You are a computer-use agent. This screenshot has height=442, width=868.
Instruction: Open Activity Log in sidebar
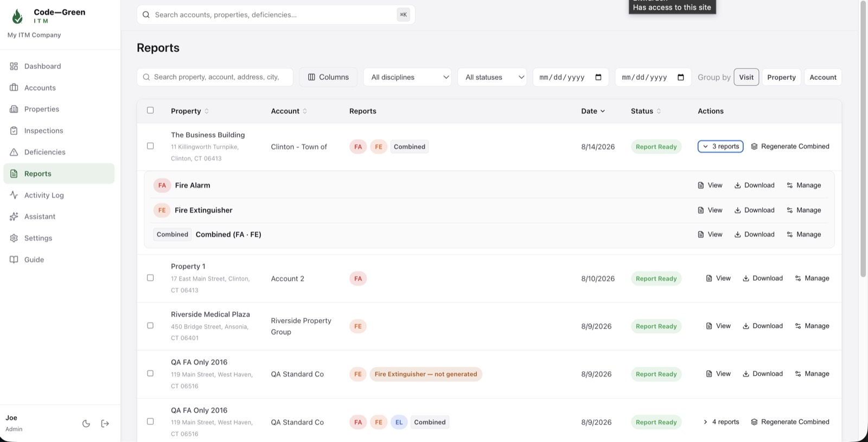tap(59, 195)
